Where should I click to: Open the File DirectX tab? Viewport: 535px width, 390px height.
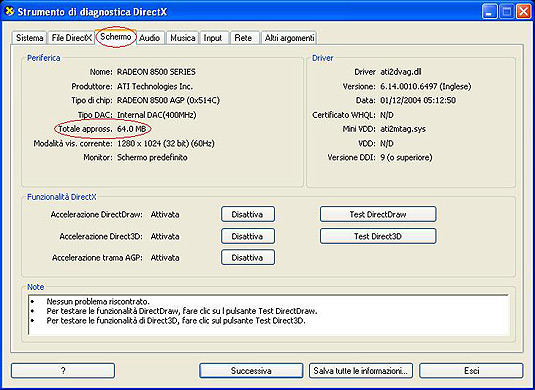pos(72,38)
